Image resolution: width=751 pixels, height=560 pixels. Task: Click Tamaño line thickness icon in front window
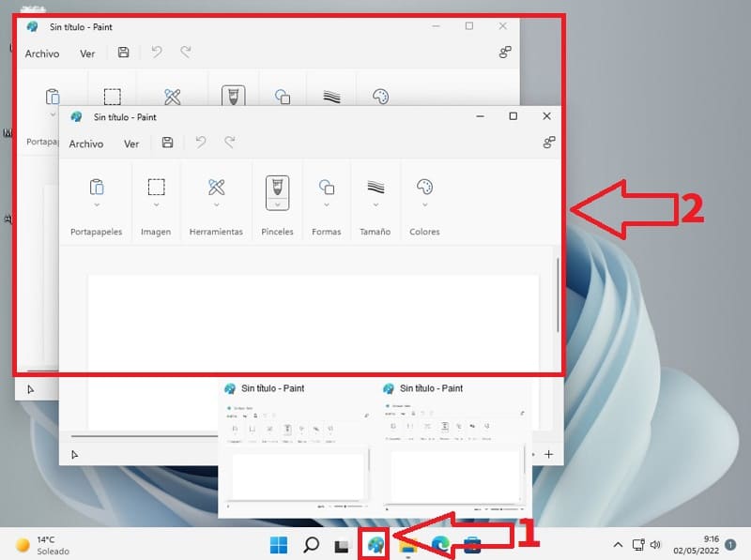[375, 187]
